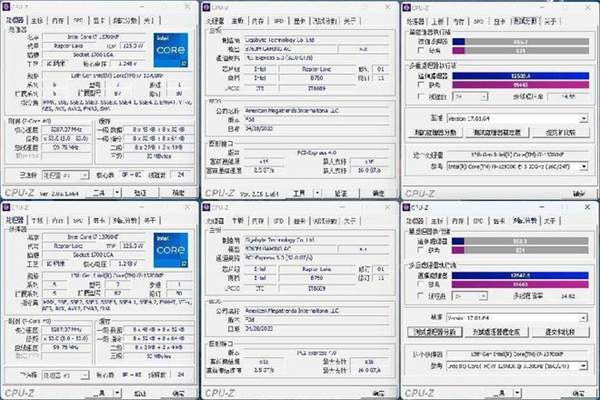Click the magenta reference bar below the 12535.4 score
600x400 pixels.
520,85
